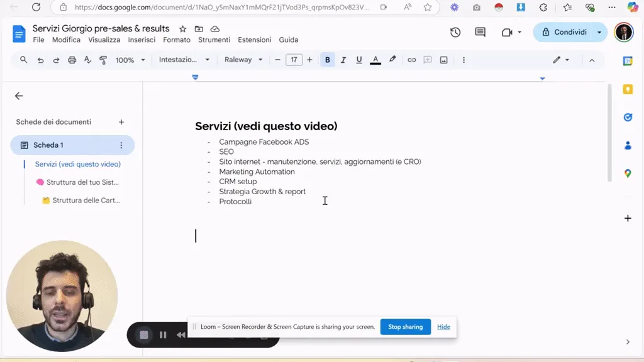This screenshot has height=362, width=644.
Task: Click the Condividi share button
Action: 564,32
